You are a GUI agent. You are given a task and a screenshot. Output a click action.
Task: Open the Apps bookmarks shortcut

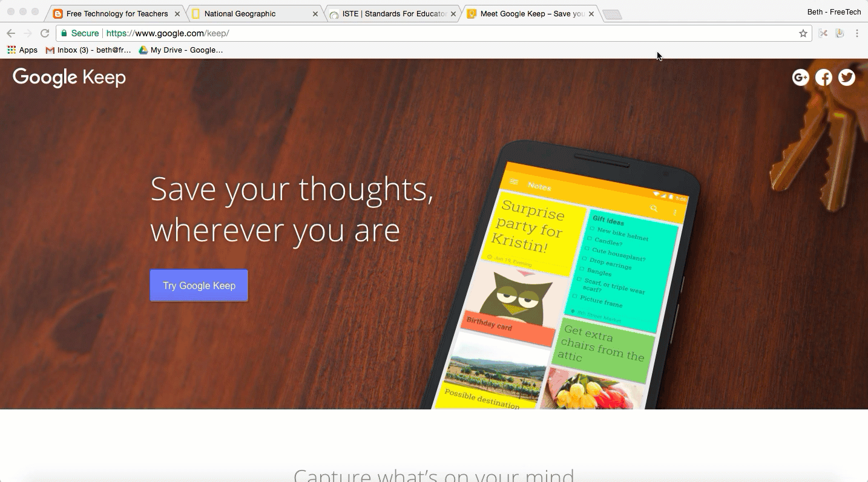[x=22, y=50]
